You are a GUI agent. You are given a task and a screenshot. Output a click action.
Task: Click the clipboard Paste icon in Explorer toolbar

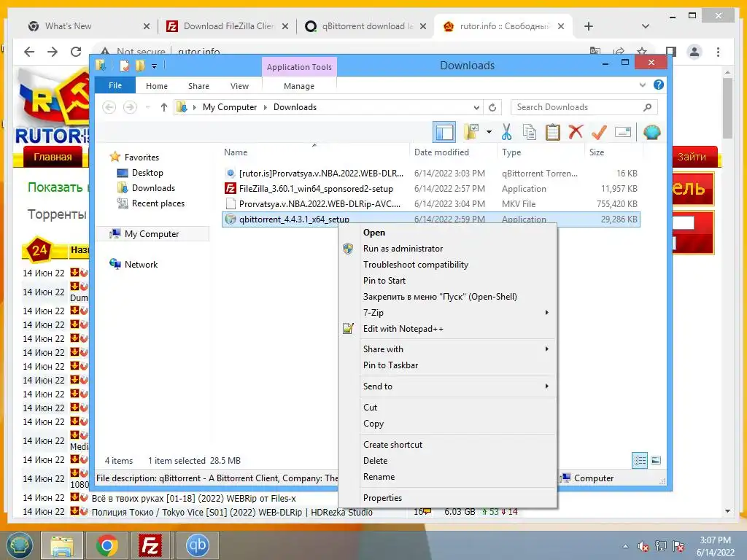[x=553, y=132]
